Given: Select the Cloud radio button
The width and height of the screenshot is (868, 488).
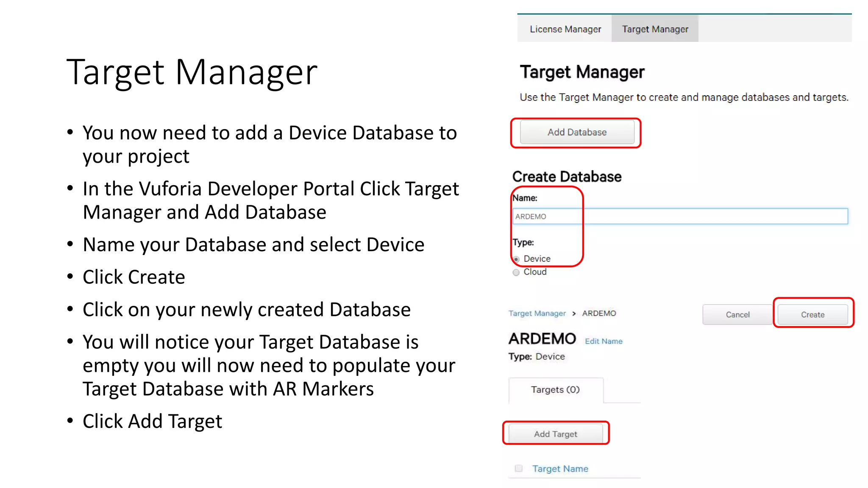Looking at the screenshot, I should click(516, 272).
